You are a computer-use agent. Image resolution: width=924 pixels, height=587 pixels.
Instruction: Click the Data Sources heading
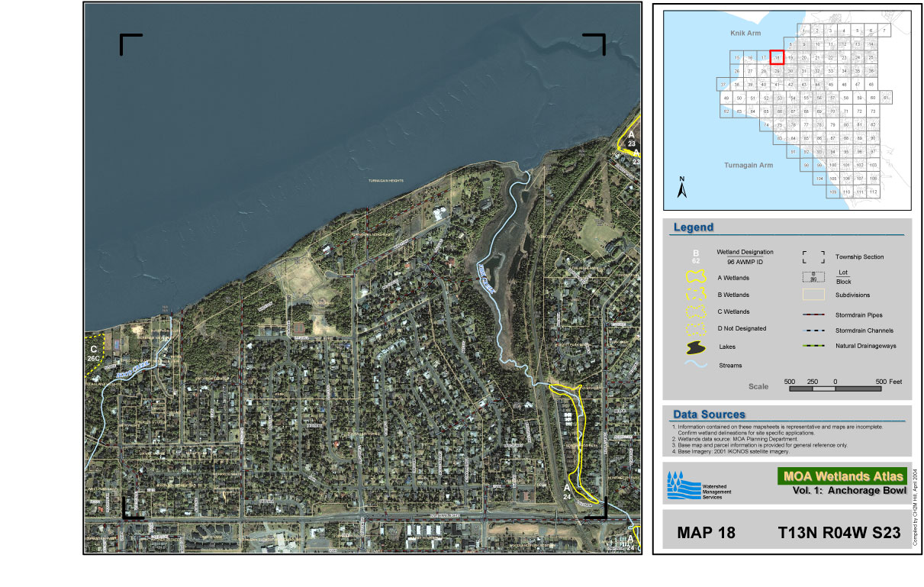point(709,414)
